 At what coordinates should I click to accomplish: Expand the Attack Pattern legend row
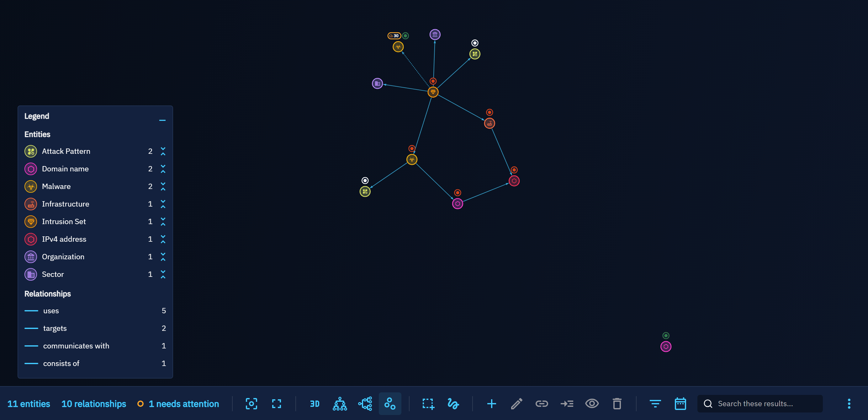(163, 151)
